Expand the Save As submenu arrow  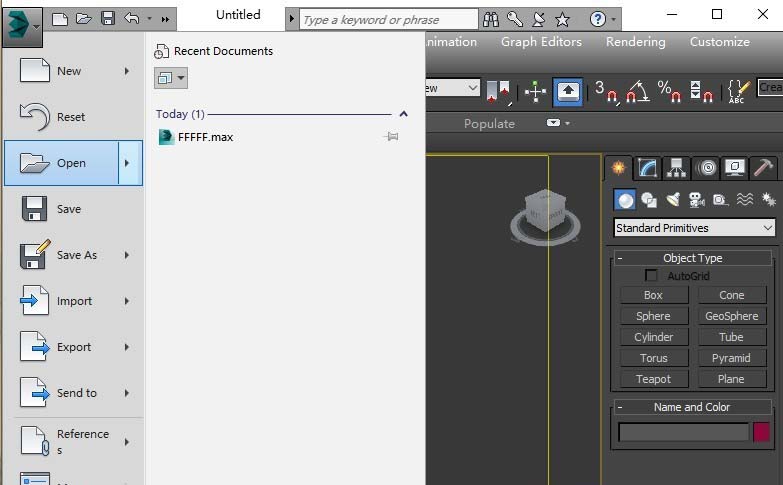pos(127,255)
